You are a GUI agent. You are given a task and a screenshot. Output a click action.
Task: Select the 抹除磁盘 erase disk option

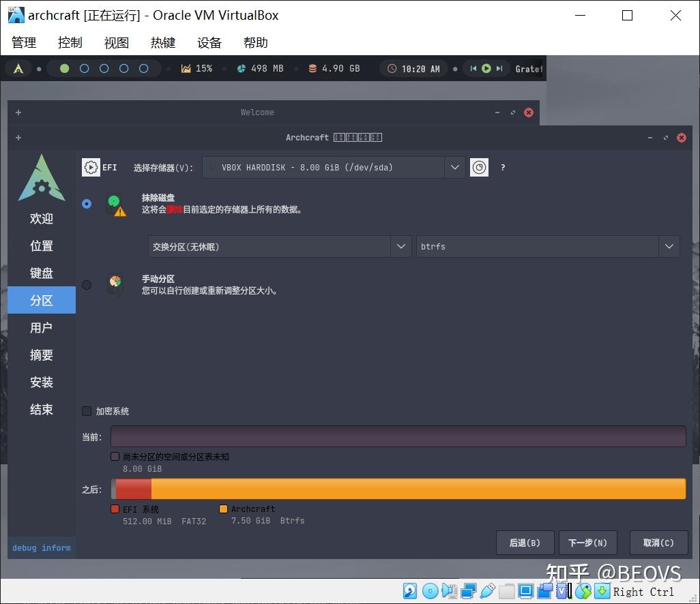87,203
